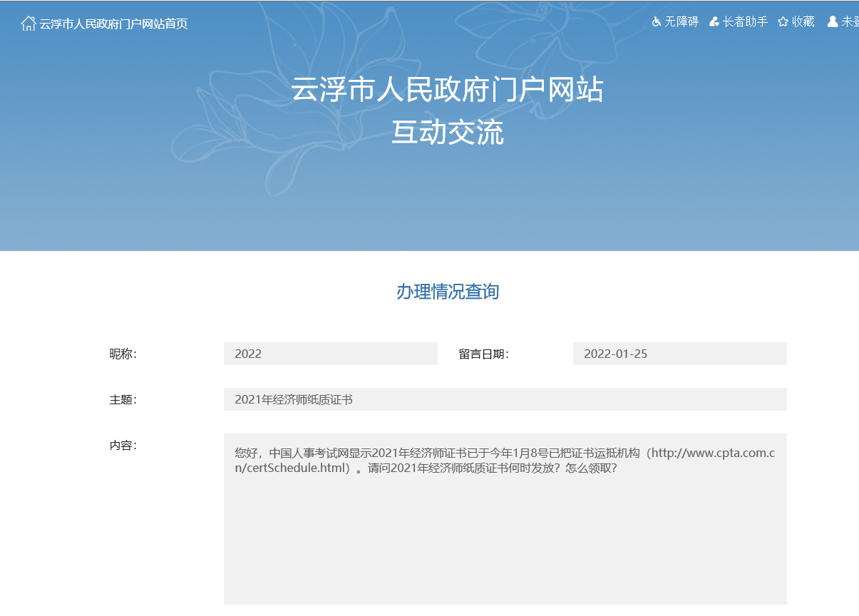
Task: Select the 收藏 favorite text
Action: coord(803,22)
